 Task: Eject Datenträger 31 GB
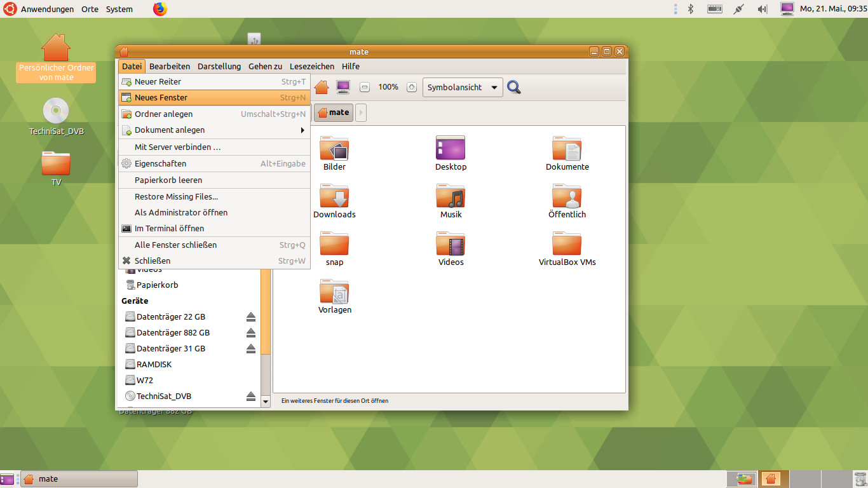(x=251, y=348)
